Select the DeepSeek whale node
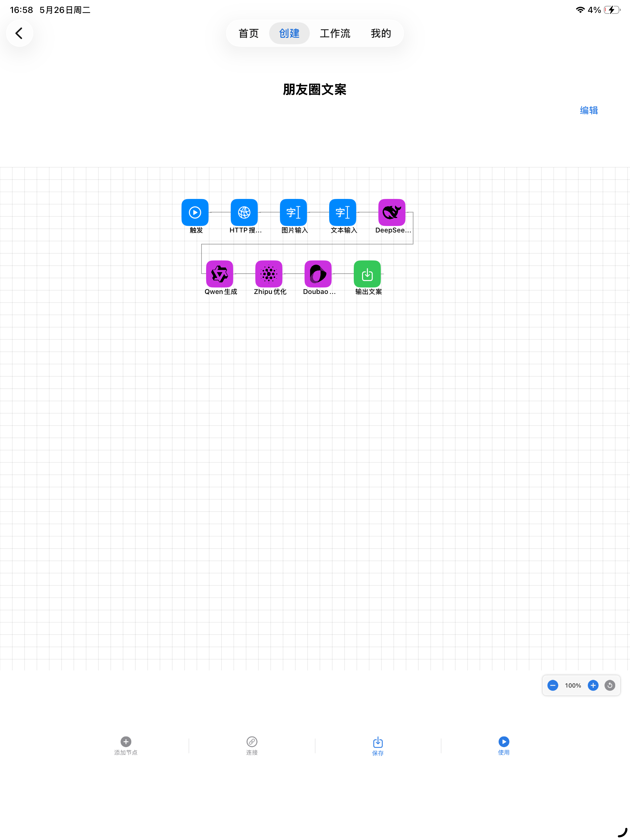This screenshot has width=630, height=840. [x=392, y=212]
